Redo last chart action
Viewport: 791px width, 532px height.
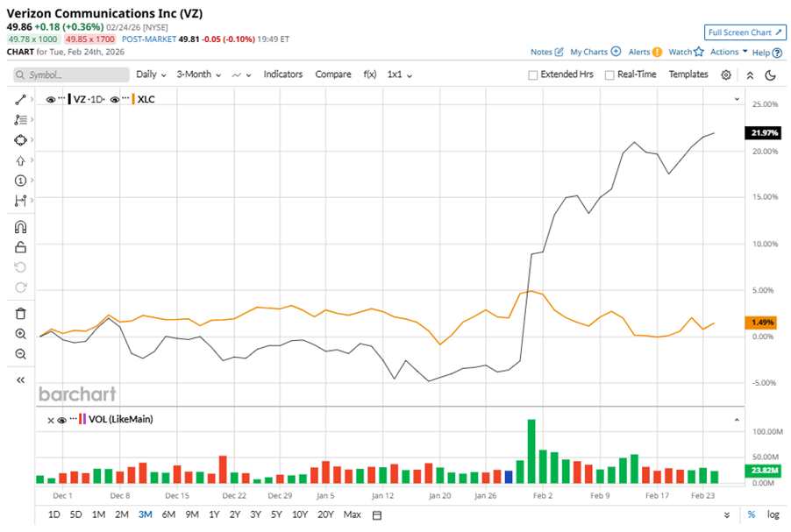[x=20, y=287]
